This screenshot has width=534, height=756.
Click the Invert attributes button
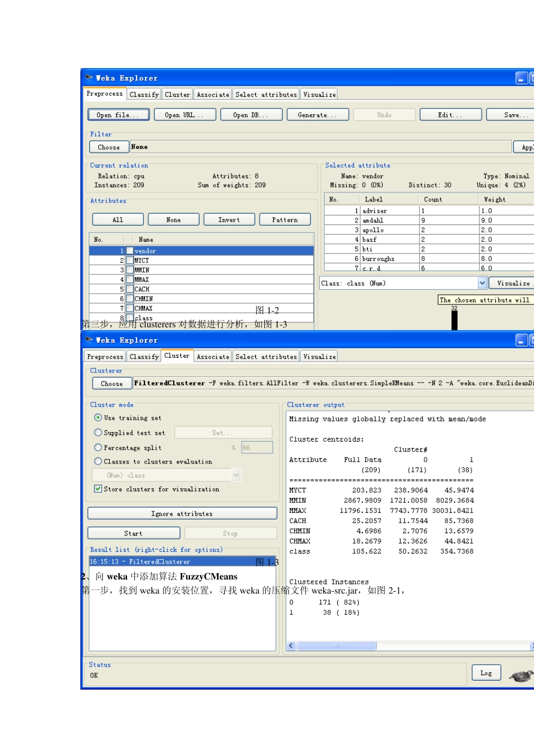pyautogui.click(x=229, y=220)
